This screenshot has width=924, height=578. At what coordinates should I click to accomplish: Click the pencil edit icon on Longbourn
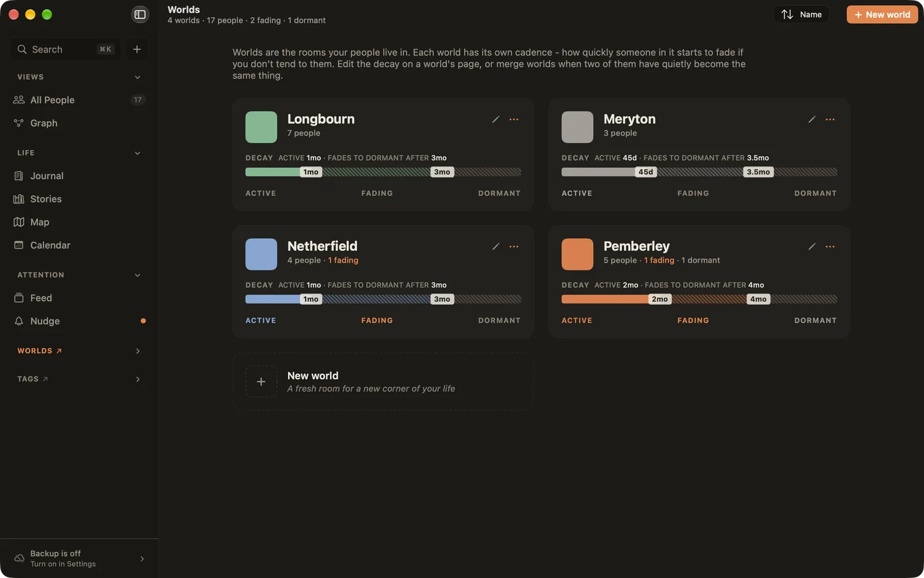(x=495, y=119)
